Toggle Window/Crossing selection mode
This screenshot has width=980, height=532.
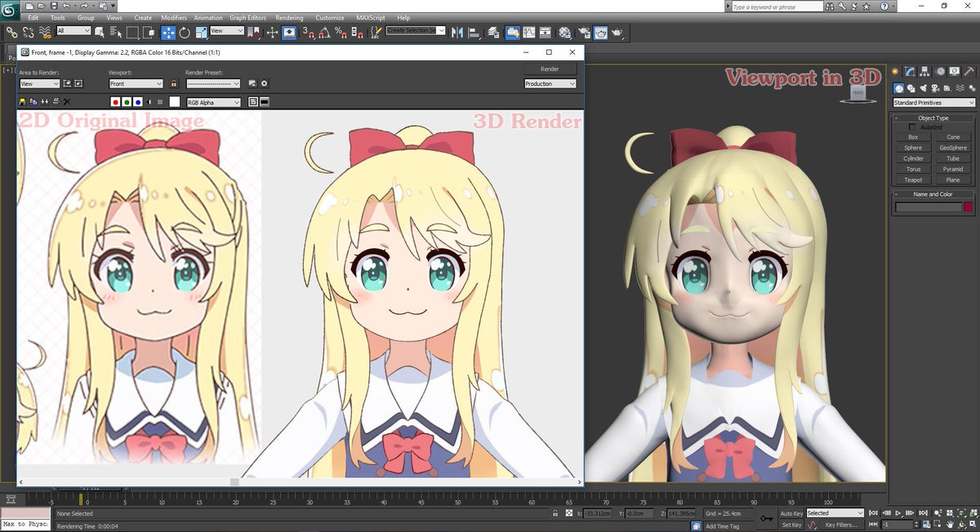point(149,32)
